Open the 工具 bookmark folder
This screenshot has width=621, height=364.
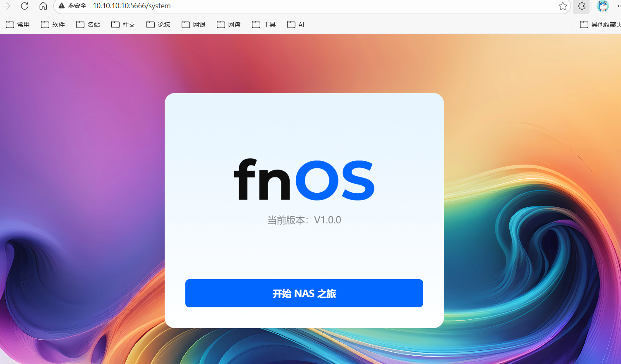264,24
